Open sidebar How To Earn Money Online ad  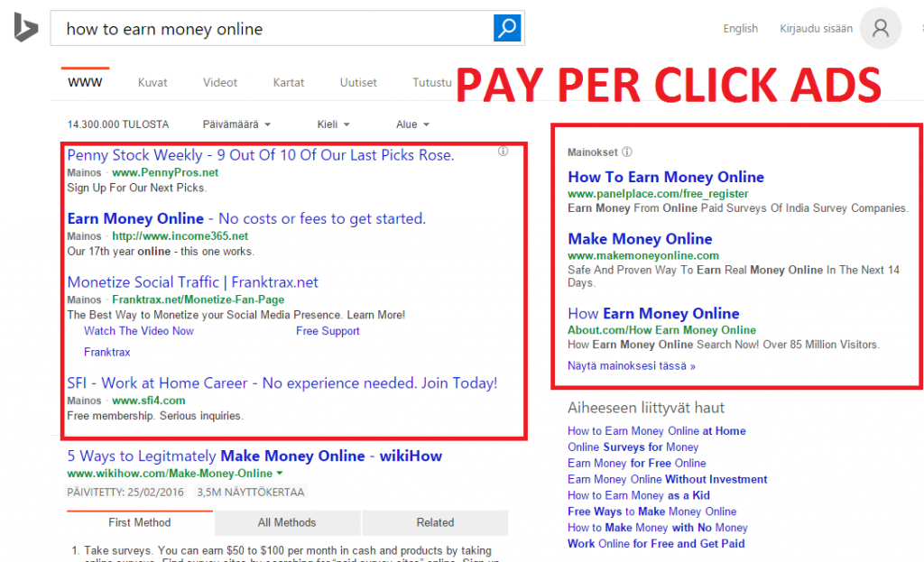click(666, 177)
